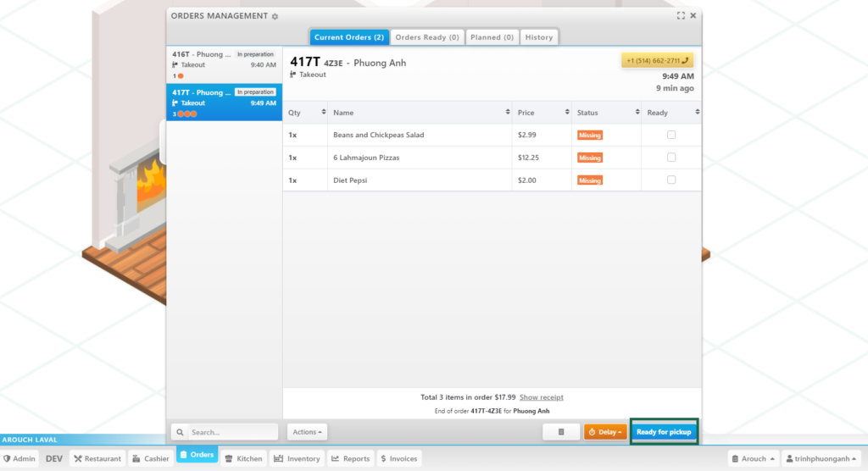Call customer phone number +1 (514) 662-2711
The height and width of the screenshot is (471, 868).
click(657, 60)
